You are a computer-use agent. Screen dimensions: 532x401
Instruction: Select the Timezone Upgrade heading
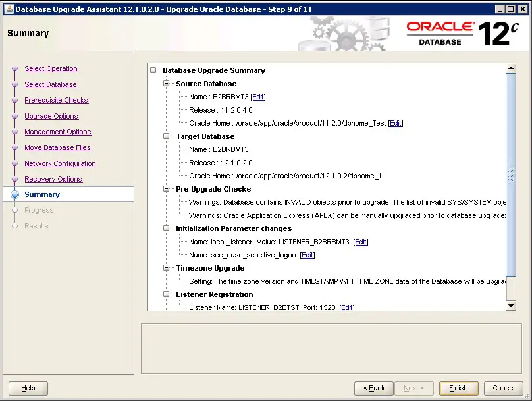pos(210,269)
